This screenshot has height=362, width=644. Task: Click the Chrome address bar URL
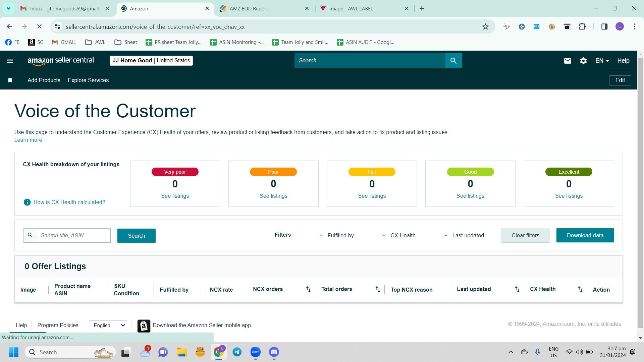click(x=155, y=27)
